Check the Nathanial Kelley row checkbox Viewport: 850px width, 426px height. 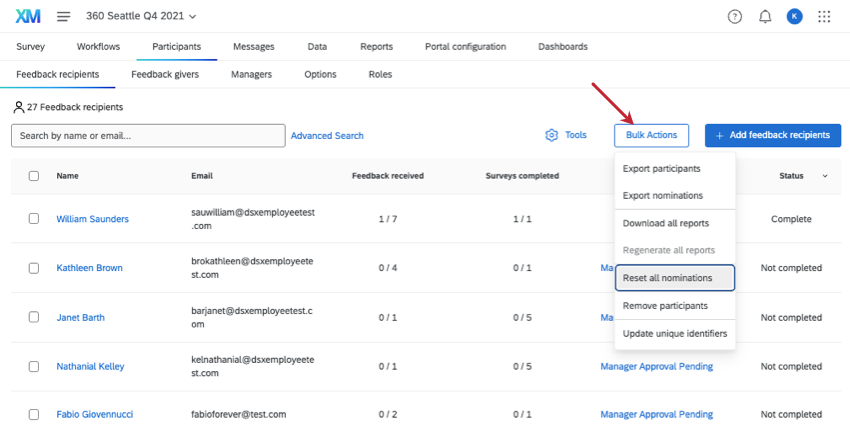pyautogui.click(x=34, y=366)
